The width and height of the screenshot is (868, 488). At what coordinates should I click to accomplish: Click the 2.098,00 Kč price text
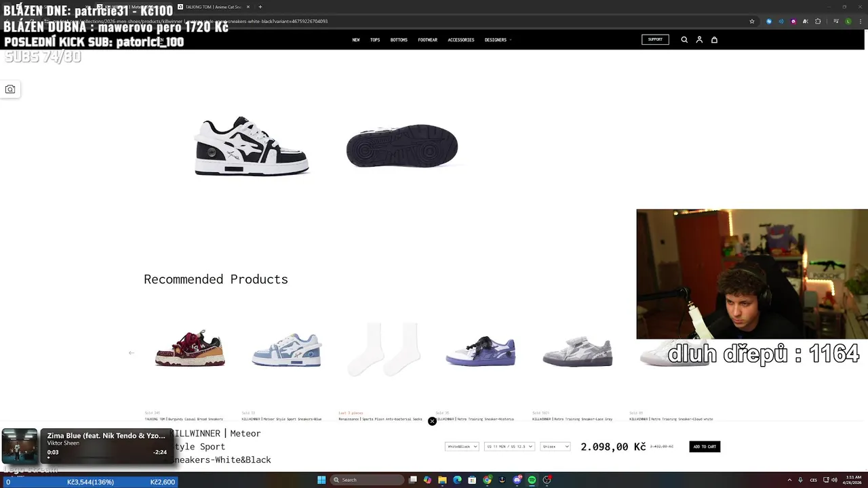click(613, 447)
